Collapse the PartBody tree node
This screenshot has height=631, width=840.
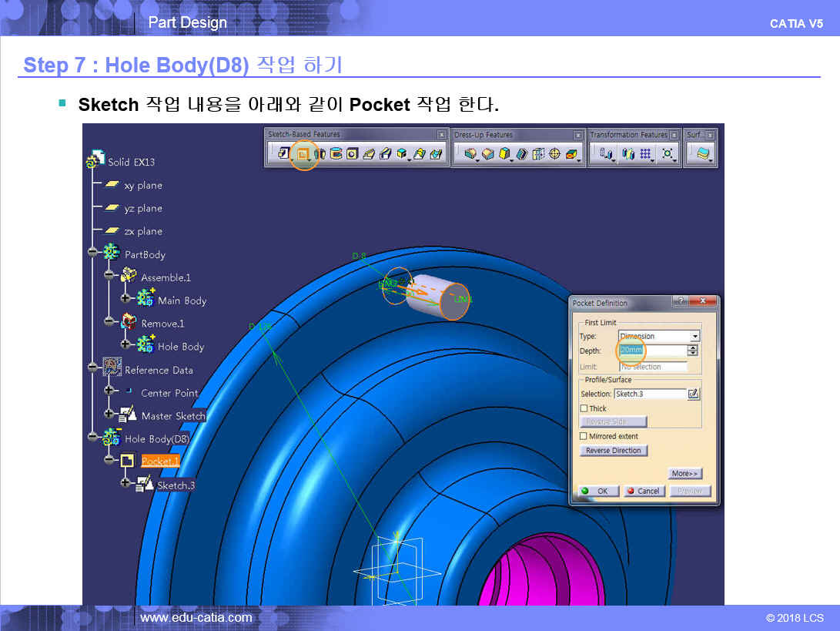pyautogui.click(x=92, y=252)
